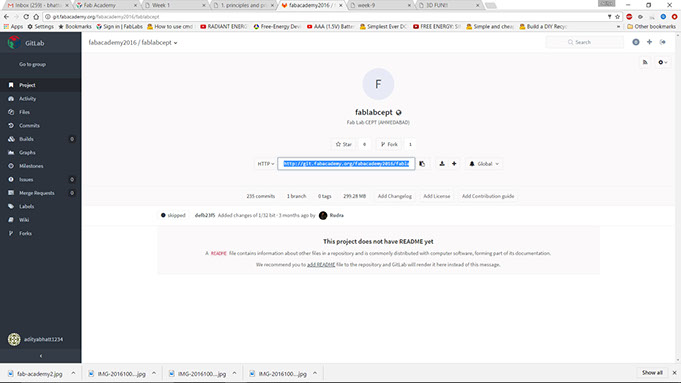The width and height of the screenshot is (681, 383).
Task: Click the new project plus icon in header
Action: pyautogui.click(x=649, y=42)
